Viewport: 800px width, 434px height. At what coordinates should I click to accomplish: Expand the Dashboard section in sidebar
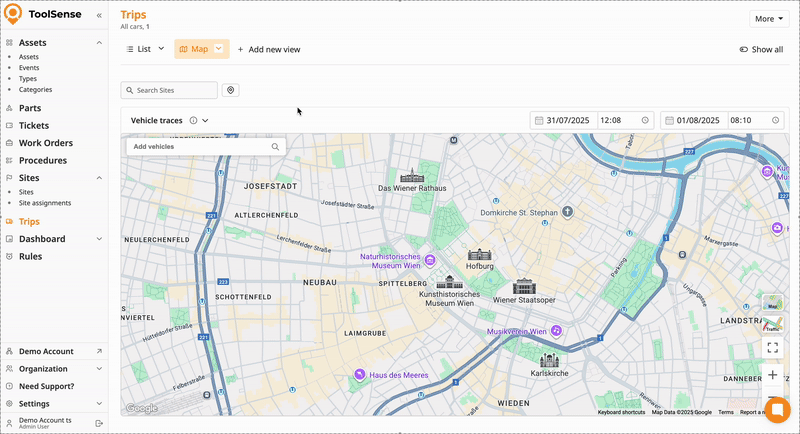pyautogui.click(x=99, y=239)
